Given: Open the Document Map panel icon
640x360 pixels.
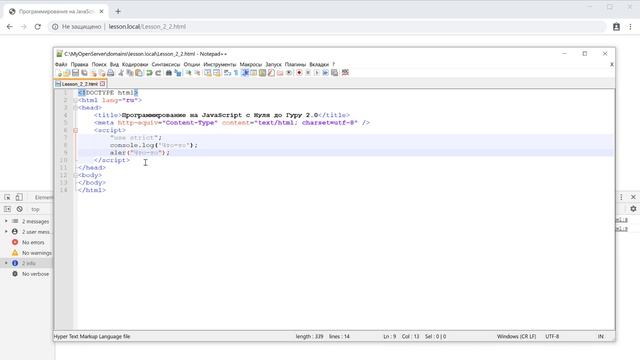Looking at the screenshot, I should click(x=262, y=73).
